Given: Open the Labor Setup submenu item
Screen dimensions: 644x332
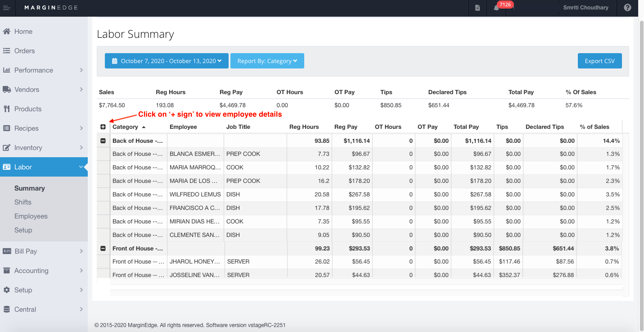Looking at the screenshot, I should pyautogui.click(x=23, y=230).
